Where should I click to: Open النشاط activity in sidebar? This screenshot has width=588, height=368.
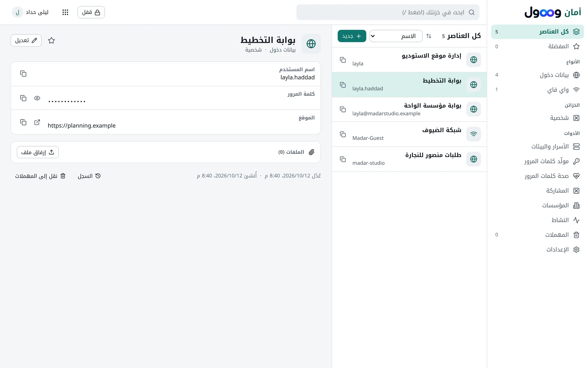coord(537,220)
